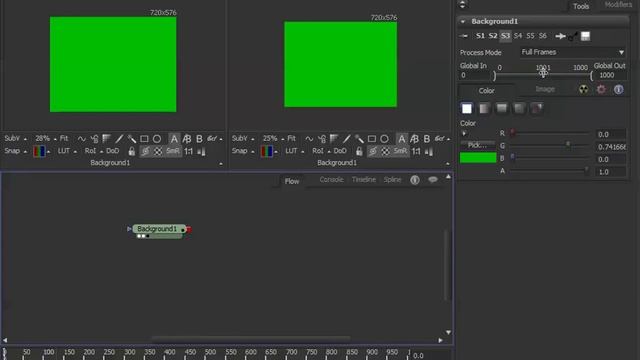Switch to the Spline tab
This screenshot has height=360, width=640.
tap(392, 180)
